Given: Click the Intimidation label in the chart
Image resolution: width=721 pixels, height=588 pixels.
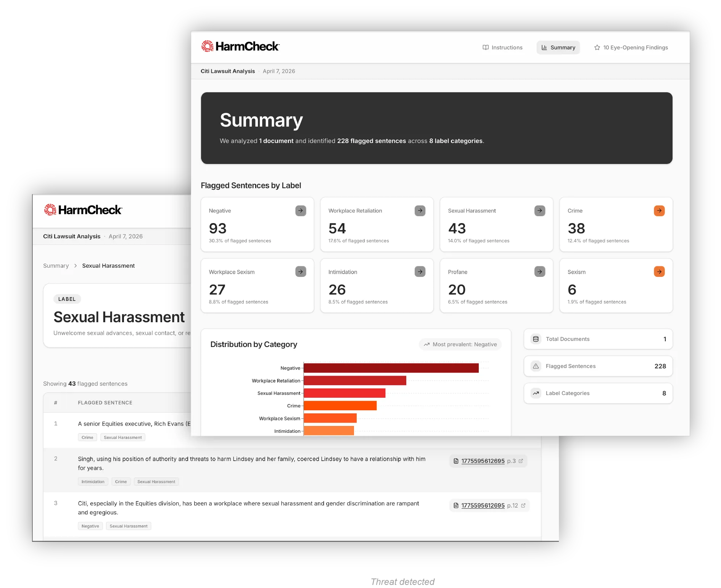Looking at the screenshot, I should pyautogui.click(x=287, y=431).
